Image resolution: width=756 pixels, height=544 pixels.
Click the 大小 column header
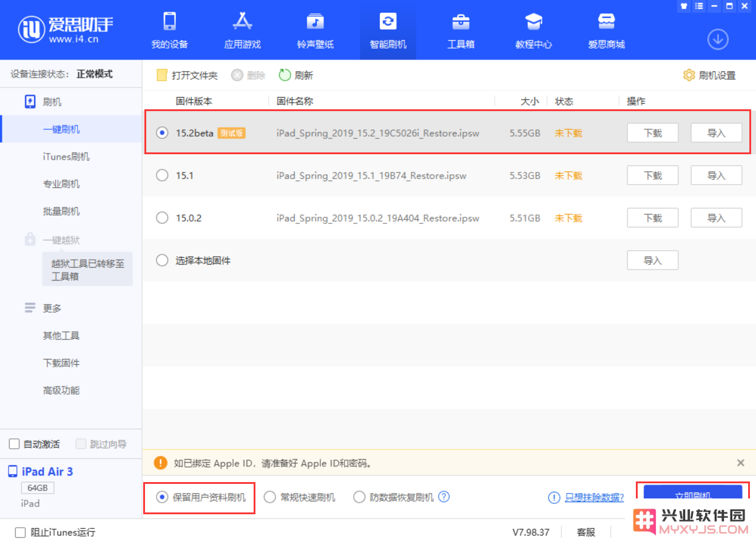pyautogui.click(x=530, y=101)
